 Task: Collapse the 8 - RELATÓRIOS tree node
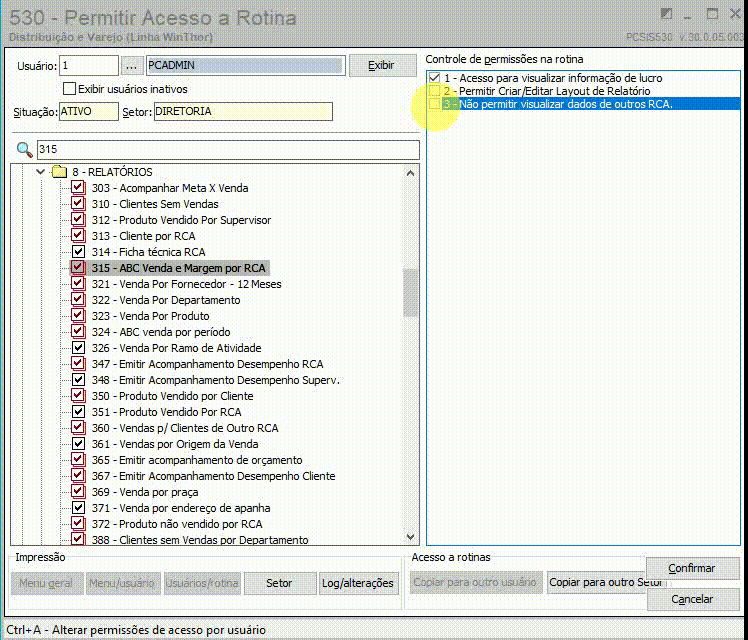point(41,172)
